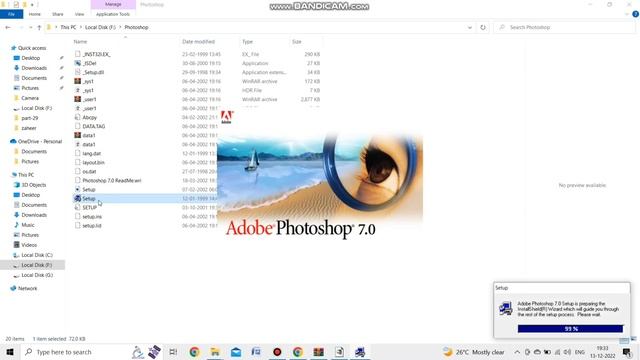Open the Share ribbon tab
Image resolution: width=640 pixels, height=360 pixels.
[x=58, y=14]
